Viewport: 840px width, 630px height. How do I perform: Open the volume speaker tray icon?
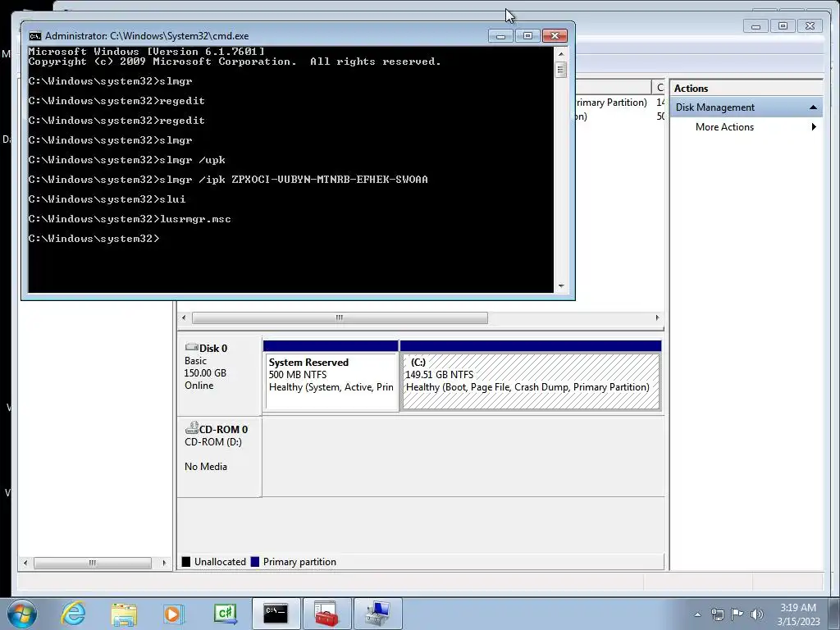click(757, 614)
